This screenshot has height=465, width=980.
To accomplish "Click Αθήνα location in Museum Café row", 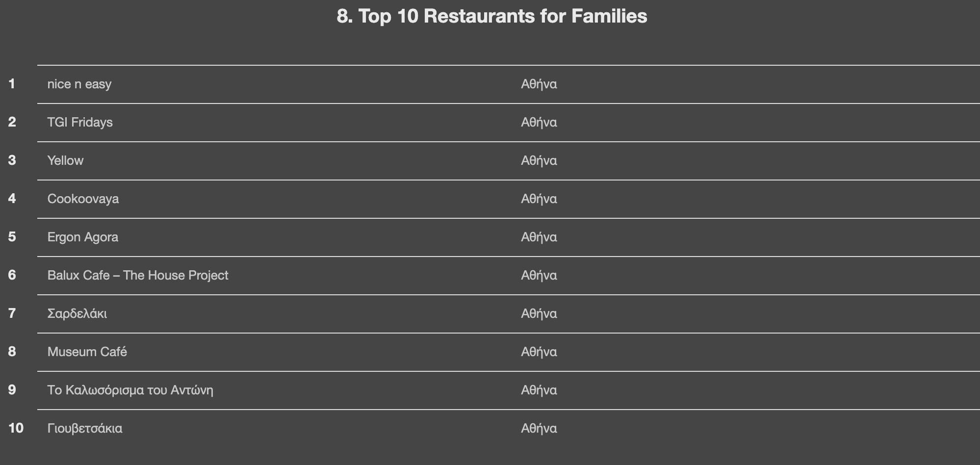I will [539, 352].
